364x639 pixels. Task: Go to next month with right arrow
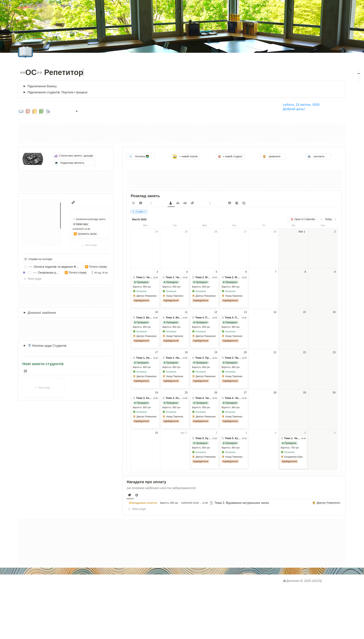[x=336, y=219]
